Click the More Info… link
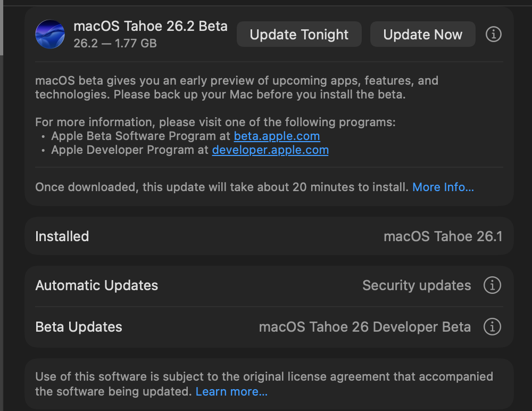The image size is (532, 411). pos(443,187)
